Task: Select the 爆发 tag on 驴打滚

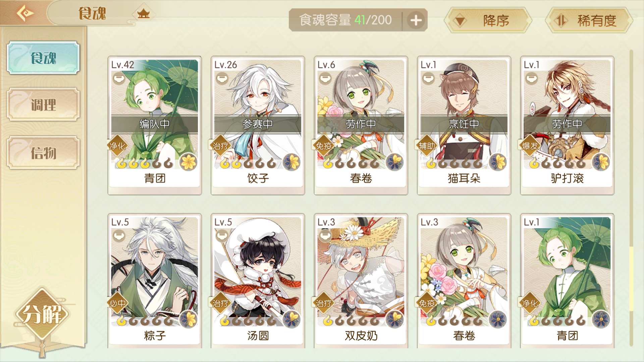Action: [x=530, y=146]
